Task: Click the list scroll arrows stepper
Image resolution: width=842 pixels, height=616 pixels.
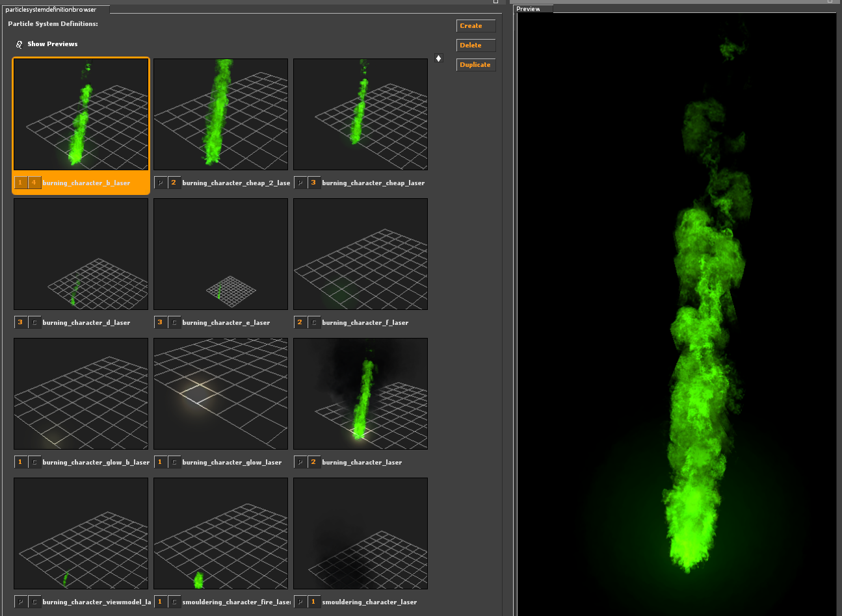Action: pyautogui.click(x=439, y=58)
